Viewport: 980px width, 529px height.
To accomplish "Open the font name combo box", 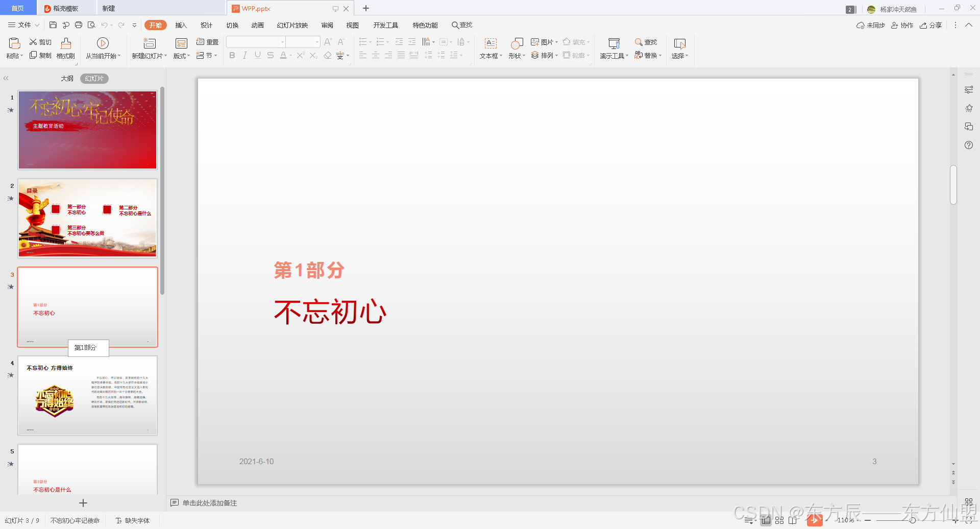I will tap(256, 42).
